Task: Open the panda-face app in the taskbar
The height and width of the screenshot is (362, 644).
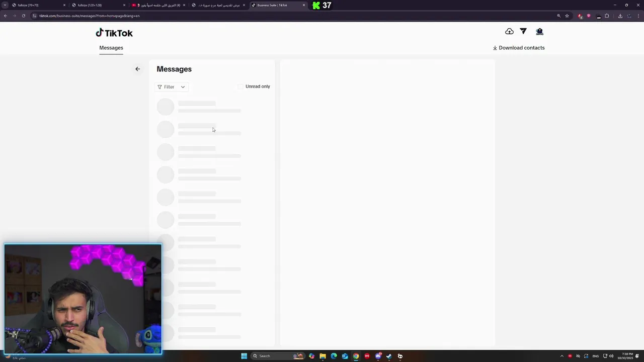Action: point(400,356)
